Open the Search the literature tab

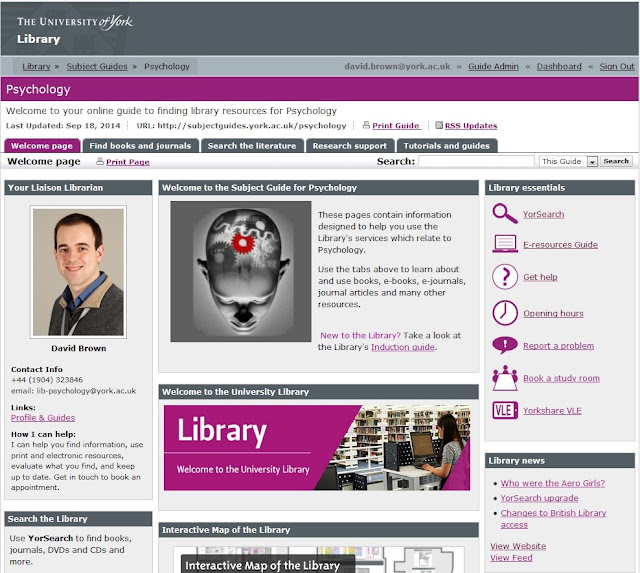click(252, 146)
